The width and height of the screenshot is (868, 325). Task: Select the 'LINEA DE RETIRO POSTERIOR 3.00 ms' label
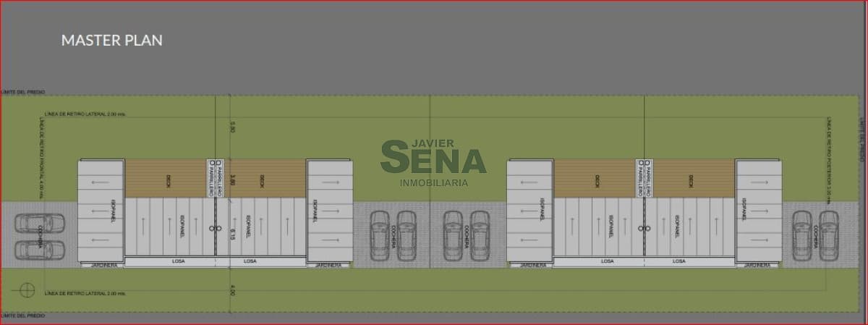(827, 162)
